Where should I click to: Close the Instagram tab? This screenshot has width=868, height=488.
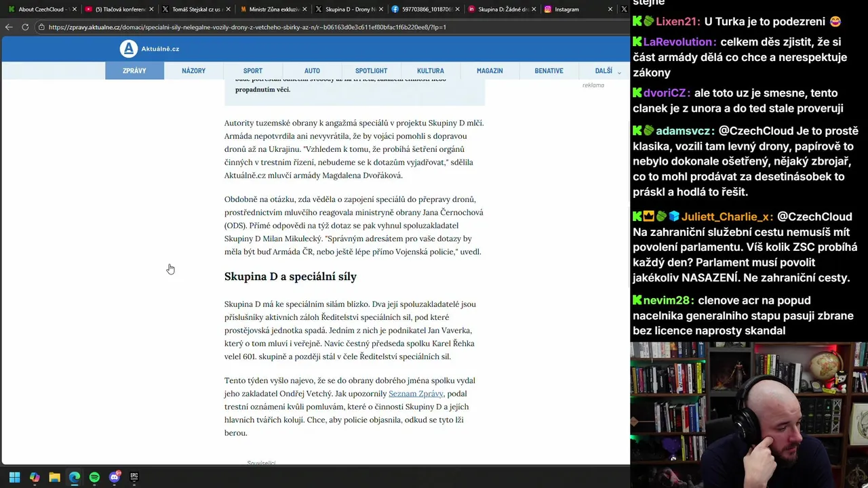click(x=610, y=9)
